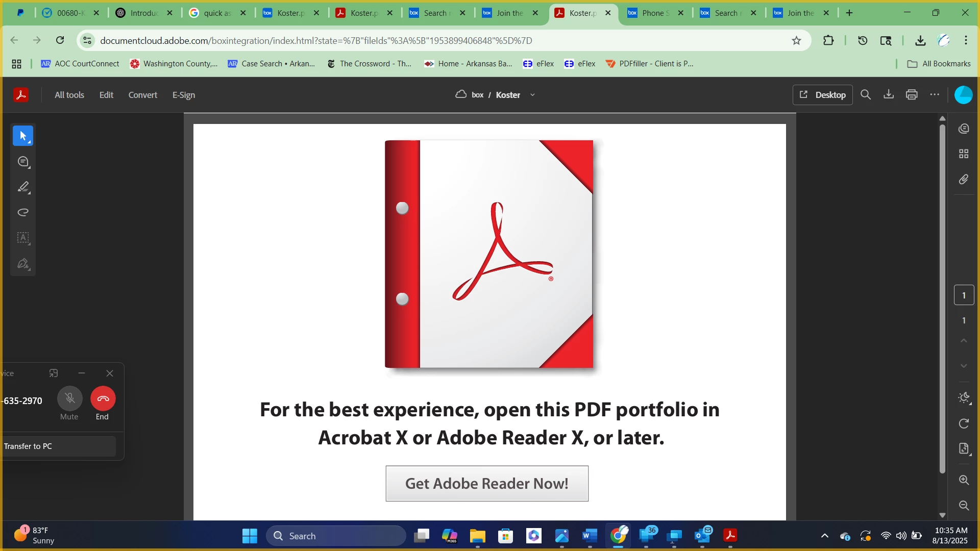Open the fill and sign tool
The image size is (980, 551).
tap(23, 264)
